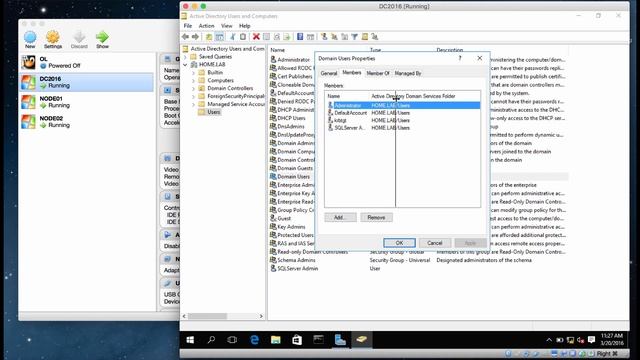Screen dimensions: 640x360
Task: Open the Action menu
Action: (207, 26)
